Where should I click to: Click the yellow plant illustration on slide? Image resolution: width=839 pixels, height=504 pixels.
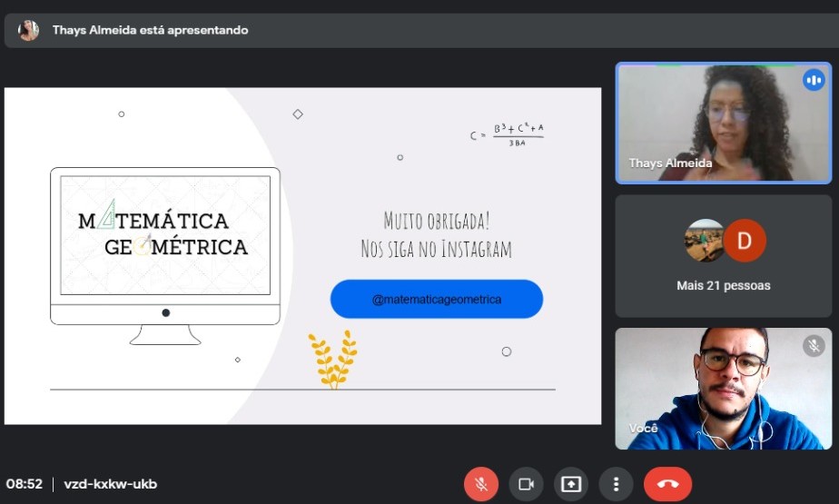[x=332, y=360]
